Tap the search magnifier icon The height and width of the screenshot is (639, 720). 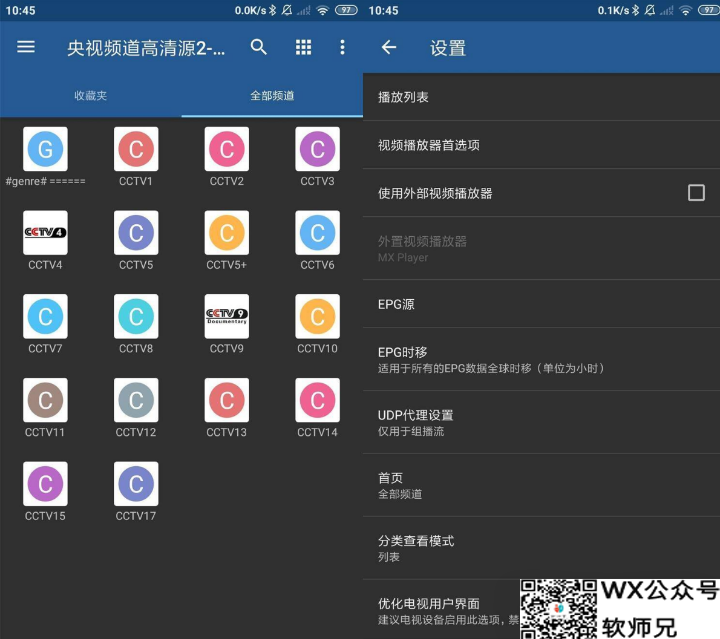tap(259, 47)
